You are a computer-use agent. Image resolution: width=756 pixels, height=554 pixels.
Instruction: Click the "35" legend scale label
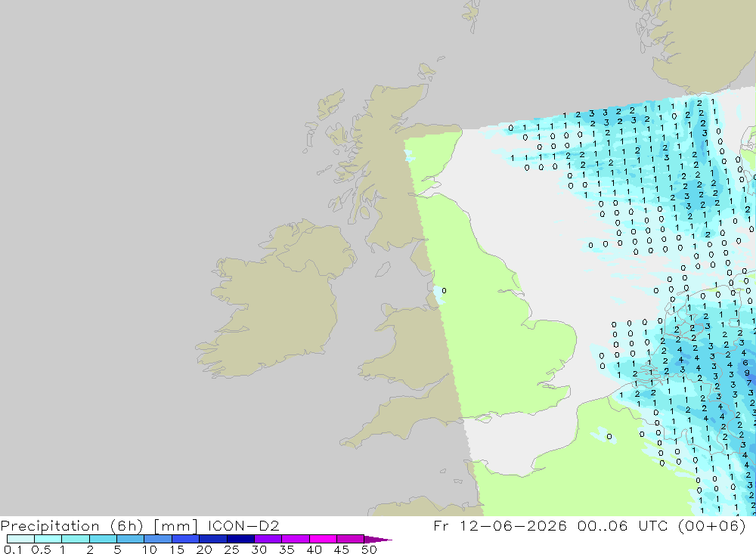point(287,549)
